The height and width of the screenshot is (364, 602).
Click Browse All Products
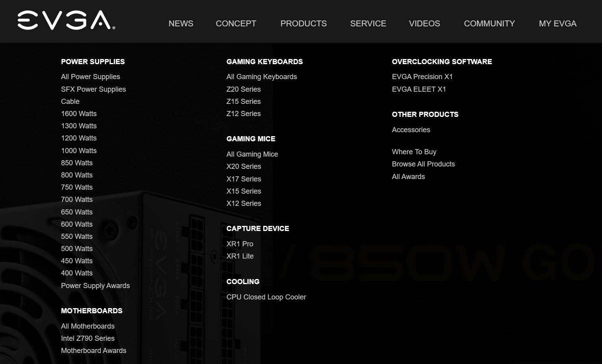[424, 164]
